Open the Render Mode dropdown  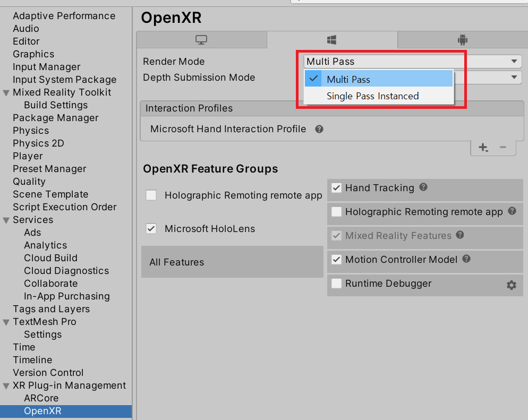coord(413,61)
